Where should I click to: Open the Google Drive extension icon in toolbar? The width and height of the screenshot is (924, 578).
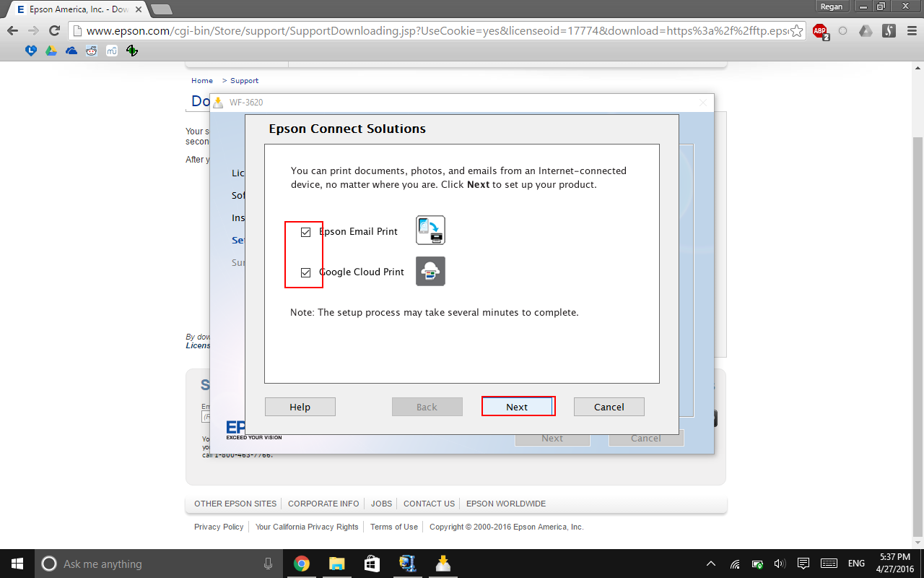point(866,31)
